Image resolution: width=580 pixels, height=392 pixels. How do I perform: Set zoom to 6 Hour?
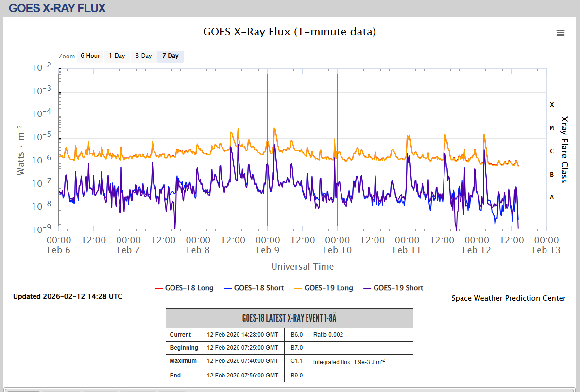coord(90,56)
